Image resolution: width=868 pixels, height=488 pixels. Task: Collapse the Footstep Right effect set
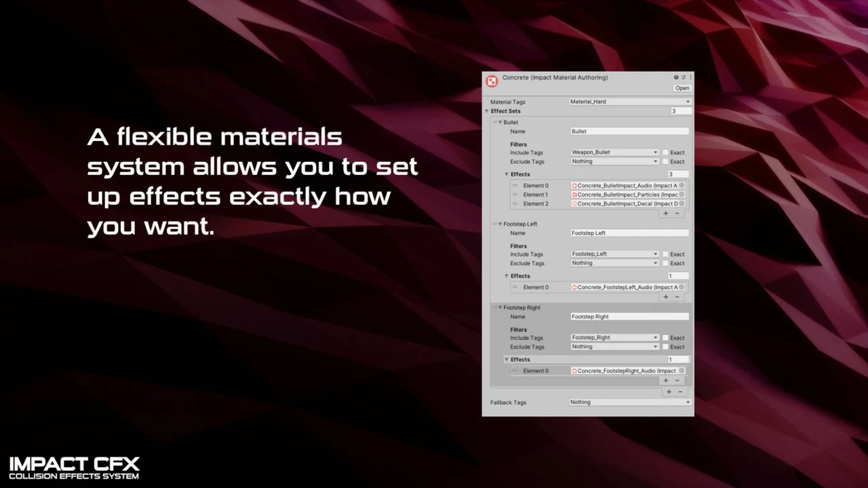coord(500,308)
